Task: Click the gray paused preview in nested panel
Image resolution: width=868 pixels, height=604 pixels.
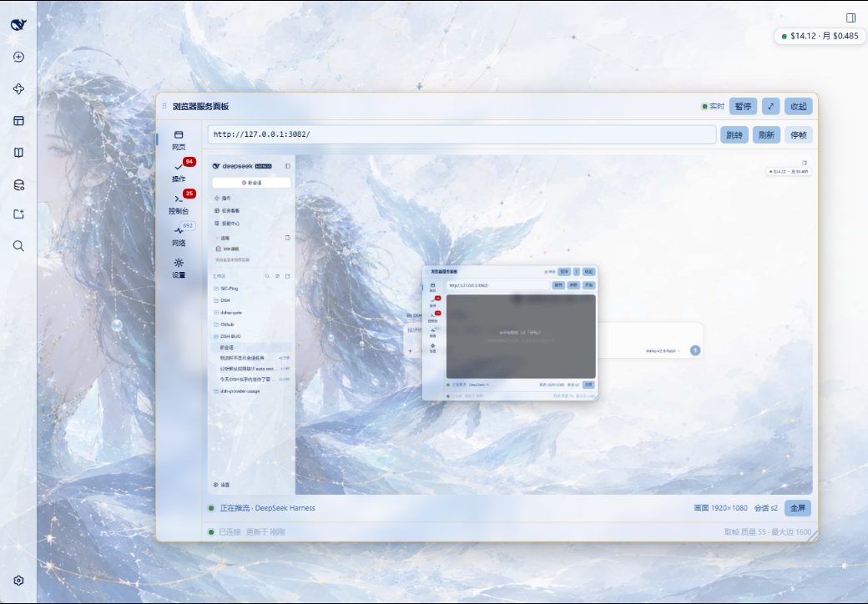Action: click(521, 336)
